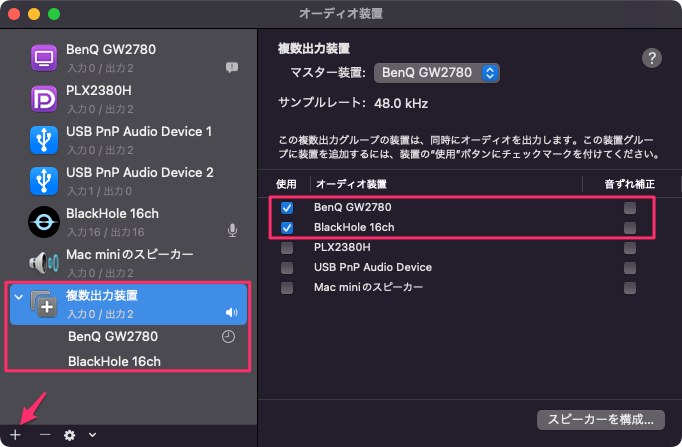Click PLX2380H name in device table
The height and width of the screenshot is (447, 682).
click(342, 247)
